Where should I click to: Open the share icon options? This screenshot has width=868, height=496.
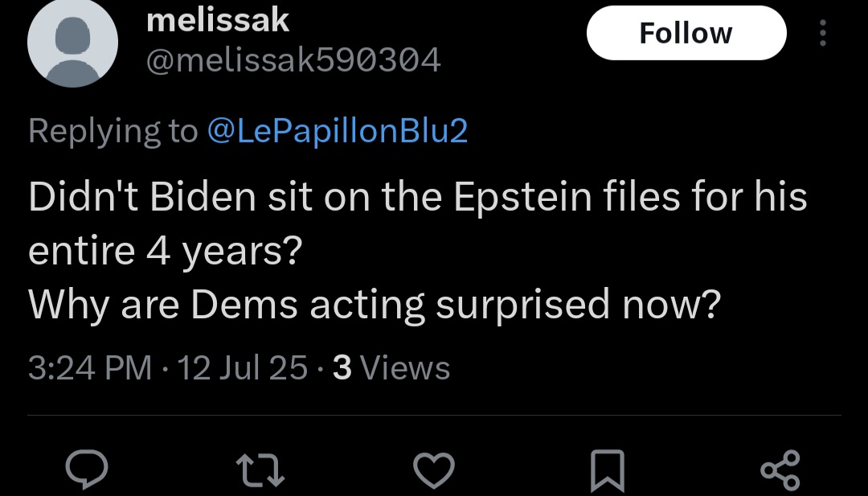coord(780,470)
